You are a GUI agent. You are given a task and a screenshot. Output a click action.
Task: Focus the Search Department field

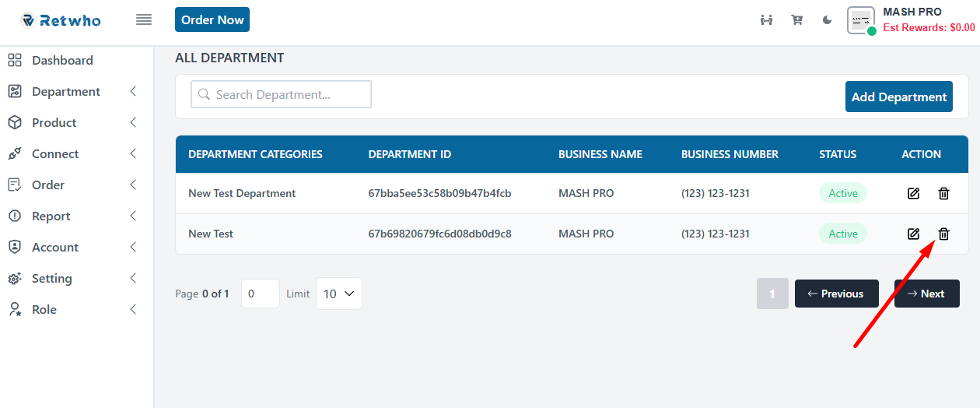(281, 94)
